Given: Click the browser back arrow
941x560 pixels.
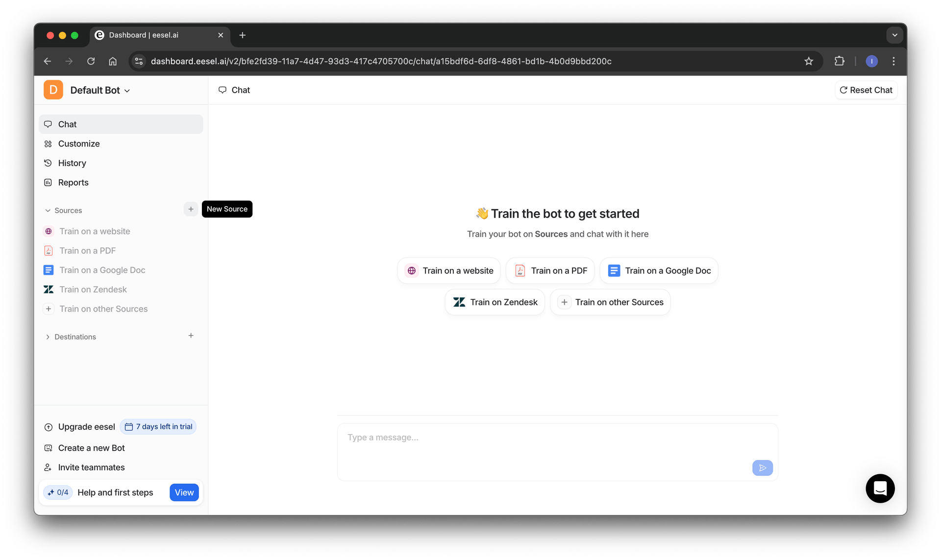Looking at the screenshot, I should [48, 61].
